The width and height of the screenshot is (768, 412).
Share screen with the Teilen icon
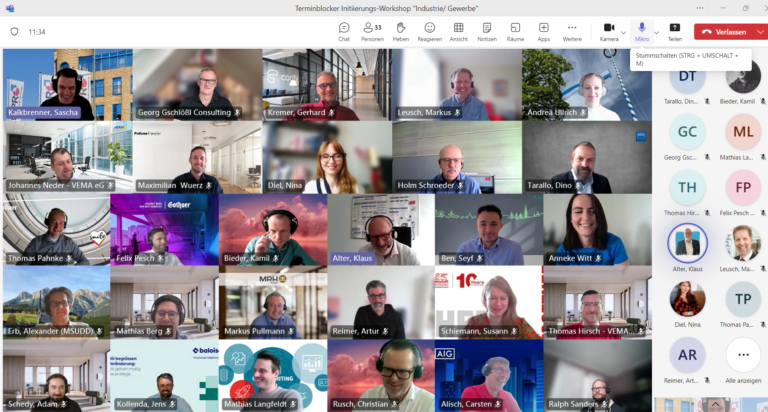click(674, 32)
